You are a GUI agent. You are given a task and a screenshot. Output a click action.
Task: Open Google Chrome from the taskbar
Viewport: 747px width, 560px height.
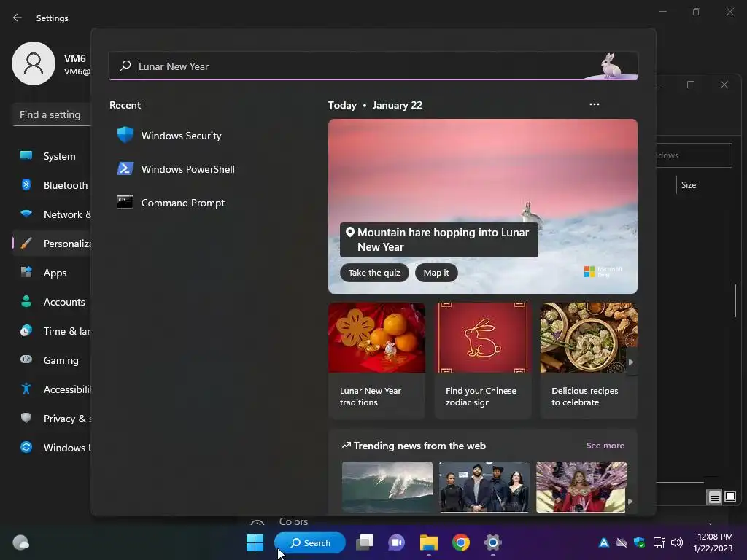[461, 542]
